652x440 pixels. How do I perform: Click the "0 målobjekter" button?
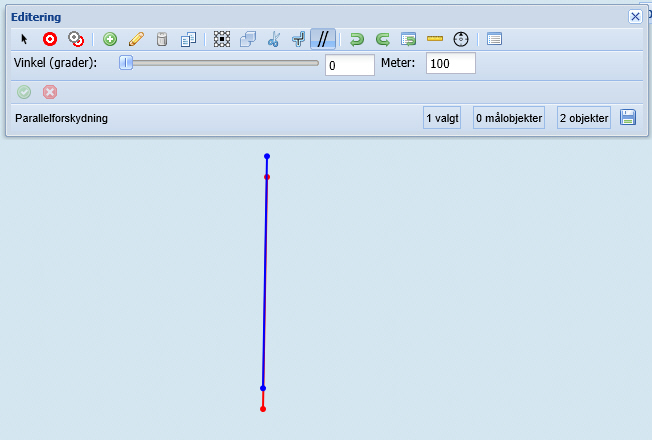(509, 118)
